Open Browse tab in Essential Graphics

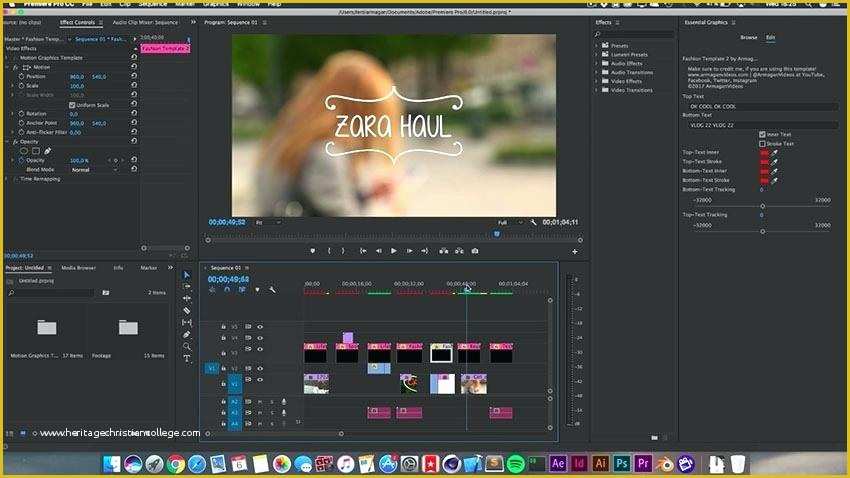[x=749, y=37]
